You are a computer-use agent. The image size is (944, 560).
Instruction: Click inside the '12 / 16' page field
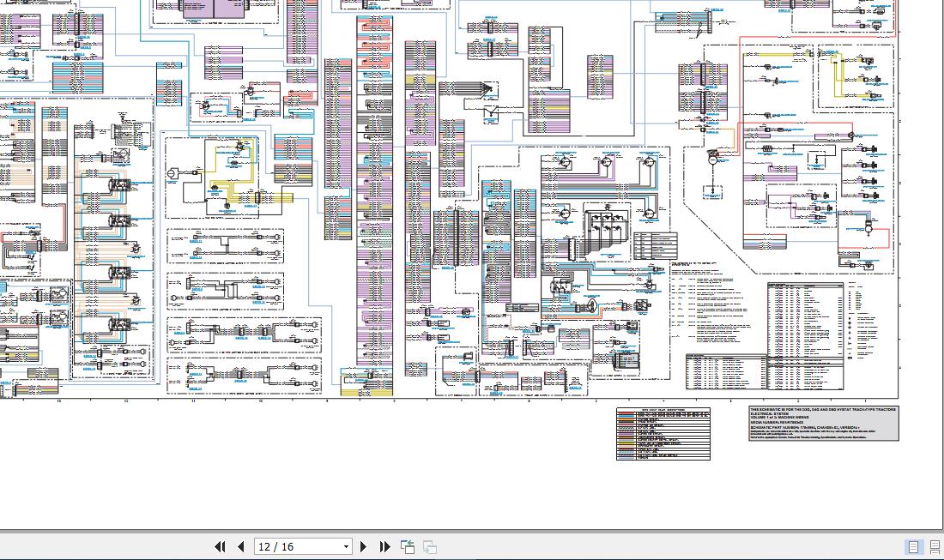(292, 546)
